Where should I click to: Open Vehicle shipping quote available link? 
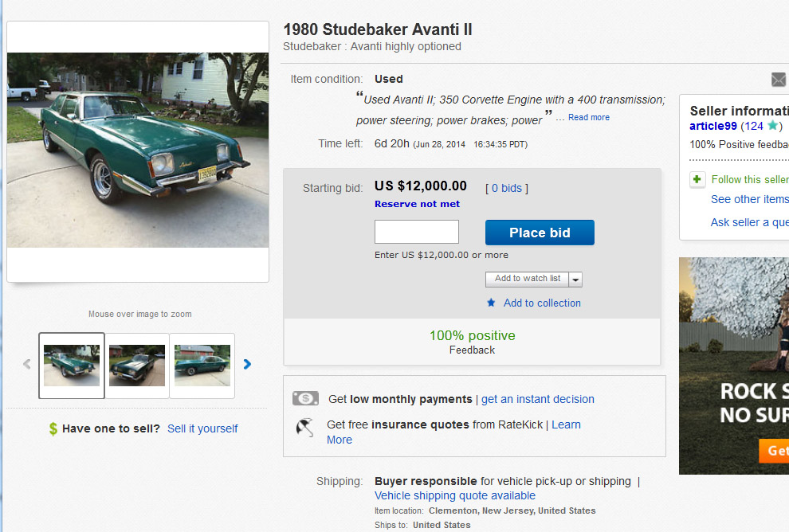455,495
